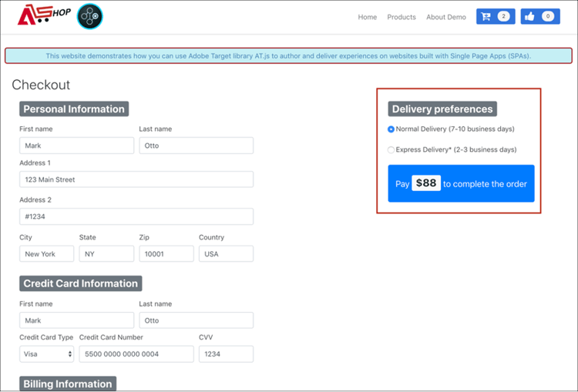Click the Address 2 field
Image resolution: width=578 pixels, height=392 pixels.
click(136, 216)
